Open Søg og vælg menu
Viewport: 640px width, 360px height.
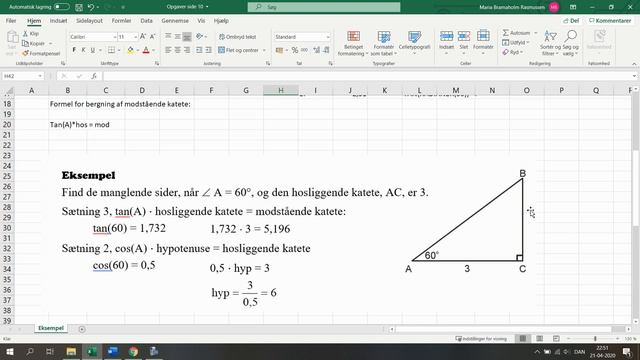(571, 43)
